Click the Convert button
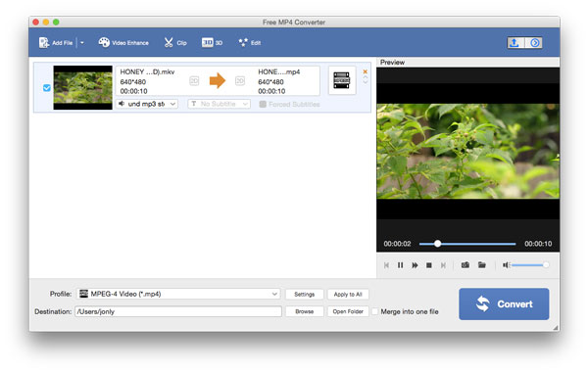 [x=504, y=303]
